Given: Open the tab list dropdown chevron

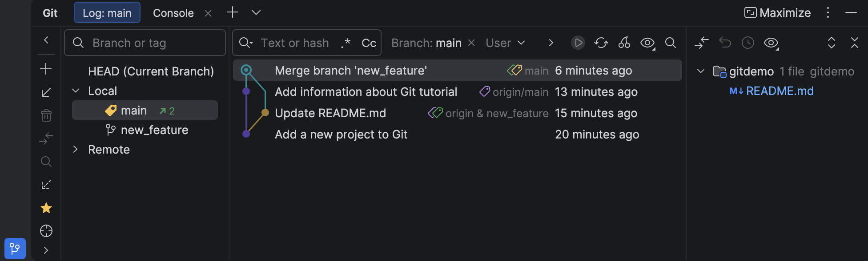Looking at the screenshot, I should pyautogui.click(x=256, y=12).
